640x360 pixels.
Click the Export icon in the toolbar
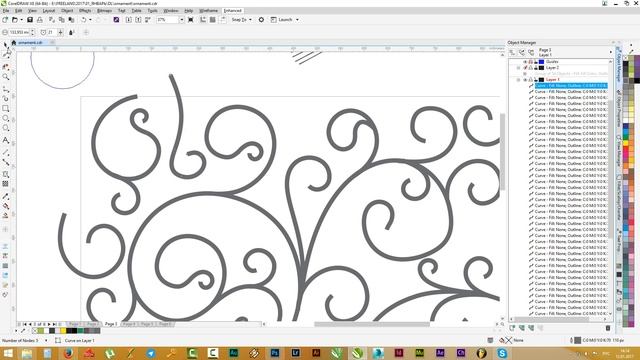[138, 20]
